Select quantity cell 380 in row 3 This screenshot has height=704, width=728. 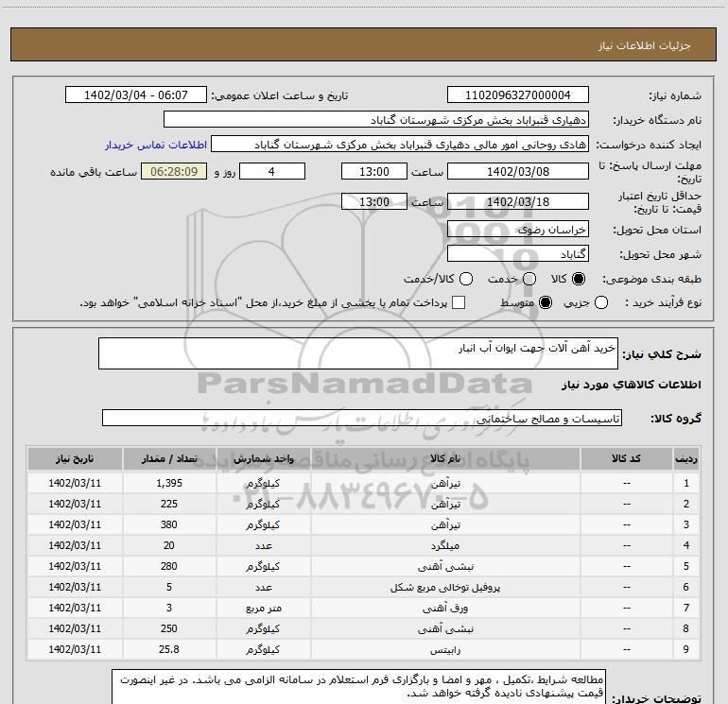click(169, 524)
